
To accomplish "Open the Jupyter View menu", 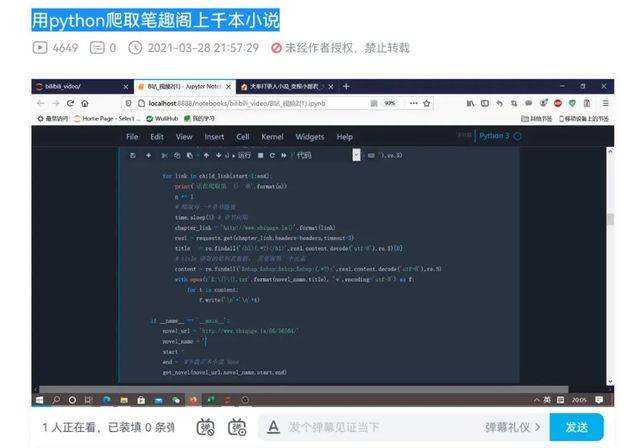I will 184,137.
